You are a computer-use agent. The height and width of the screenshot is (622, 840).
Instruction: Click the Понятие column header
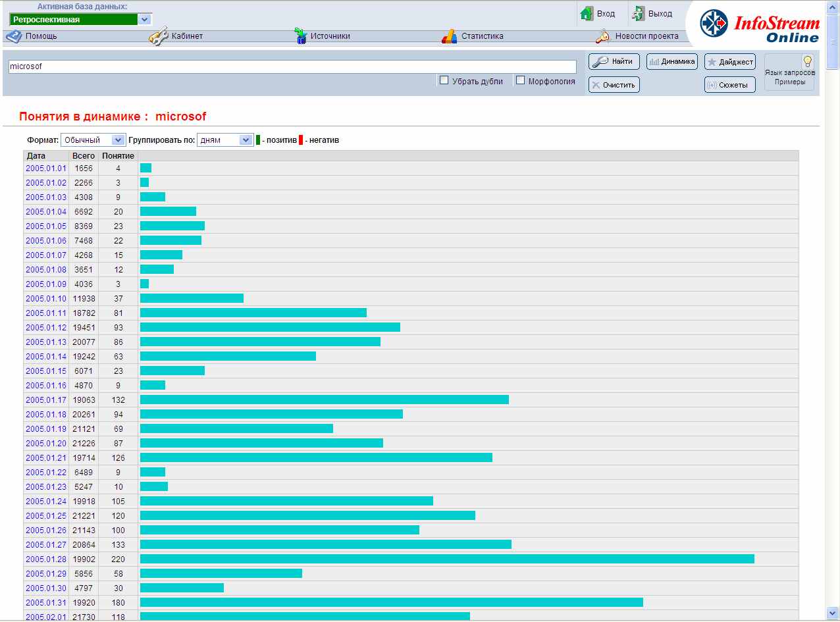(118, 156)
